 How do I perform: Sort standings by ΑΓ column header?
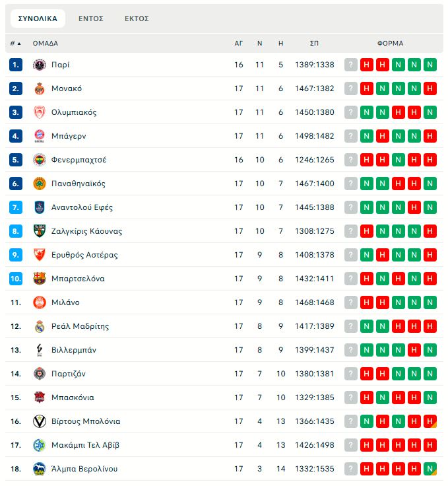pyautogui.click(x=239, y=44)
